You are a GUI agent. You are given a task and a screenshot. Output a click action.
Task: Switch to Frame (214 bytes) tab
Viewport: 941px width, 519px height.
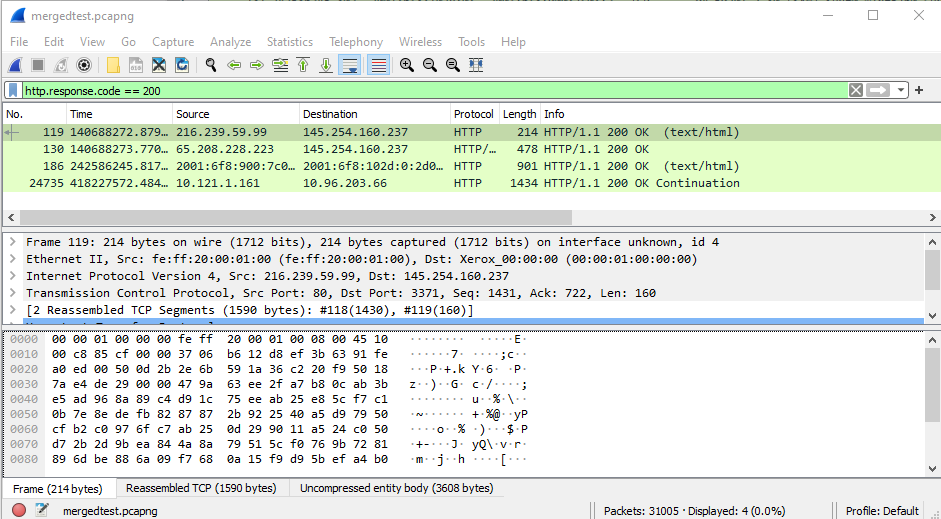(x=58, y=488)
